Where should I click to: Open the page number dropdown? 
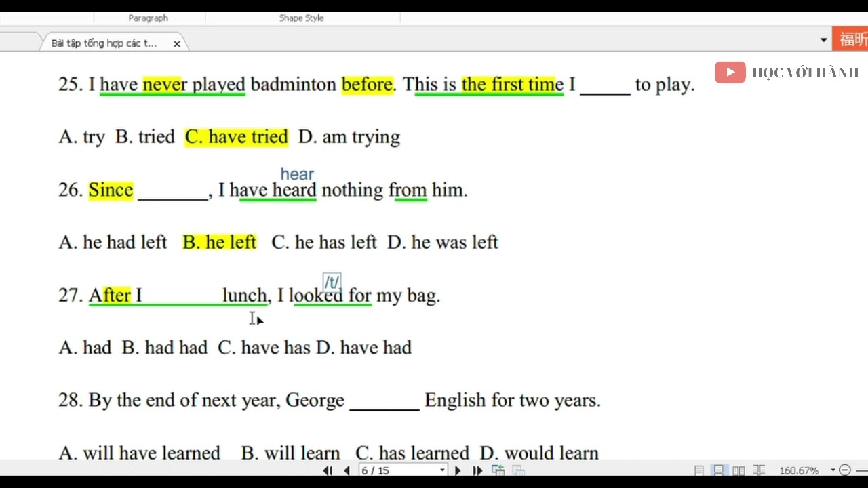(x=443, y=470)
